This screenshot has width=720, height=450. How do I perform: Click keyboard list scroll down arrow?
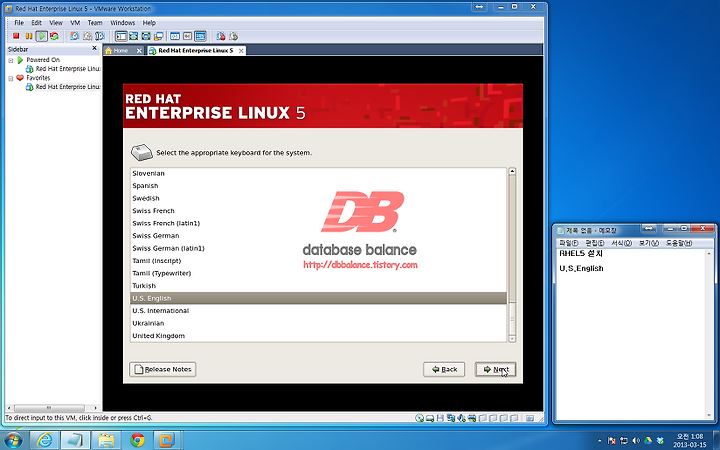pos(512,338)
